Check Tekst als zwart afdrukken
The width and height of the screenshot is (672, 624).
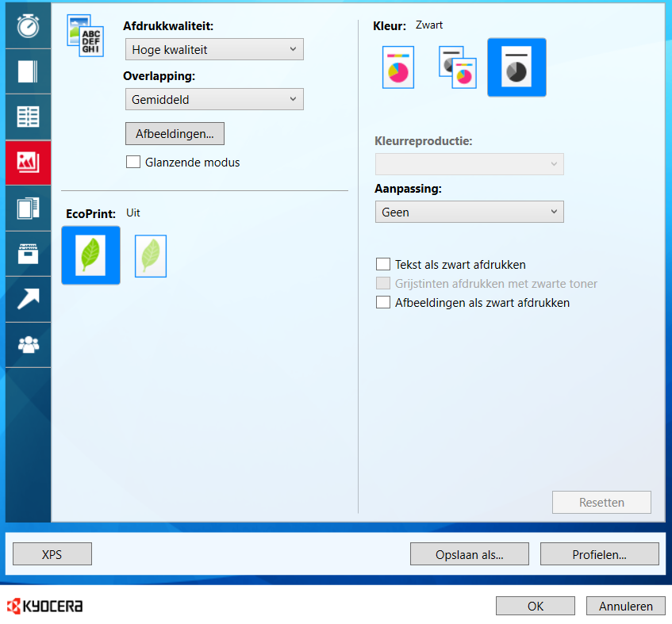coord(383,265)
